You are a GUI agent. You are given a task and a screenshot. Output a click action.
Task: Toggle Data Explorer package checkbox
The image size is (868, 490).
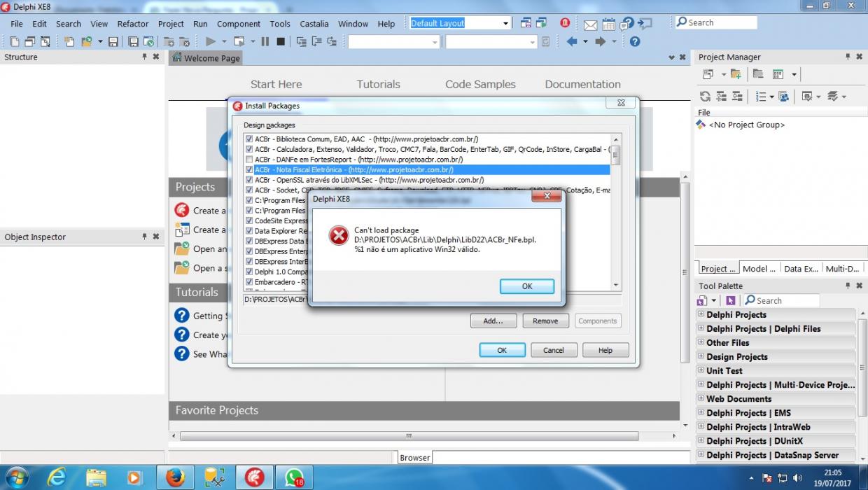coord(248,230)
